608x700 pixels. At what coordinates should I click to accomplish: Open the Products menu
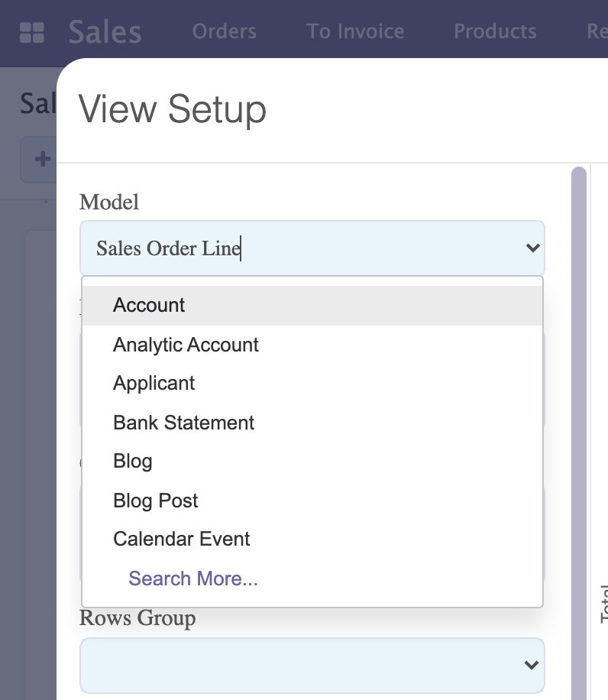(495, 31)
